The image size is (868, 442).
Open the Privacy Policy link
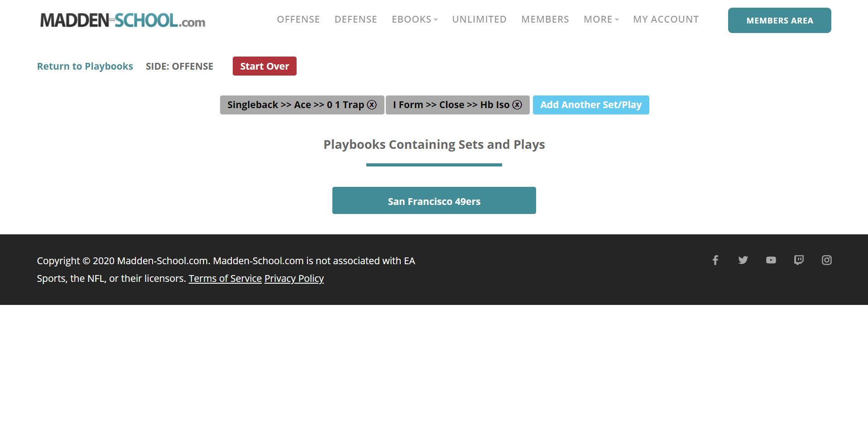[294, 278]
